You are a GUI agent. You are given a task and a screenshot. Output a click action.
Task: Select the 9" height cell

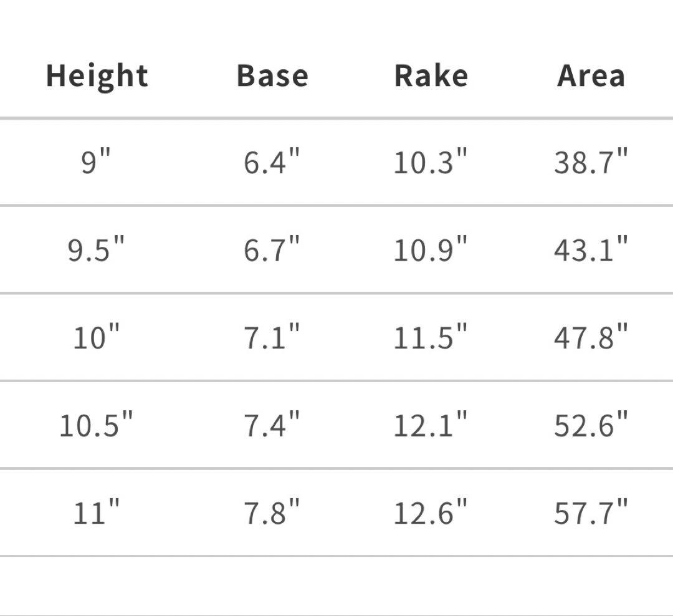(x=95, y=163)
